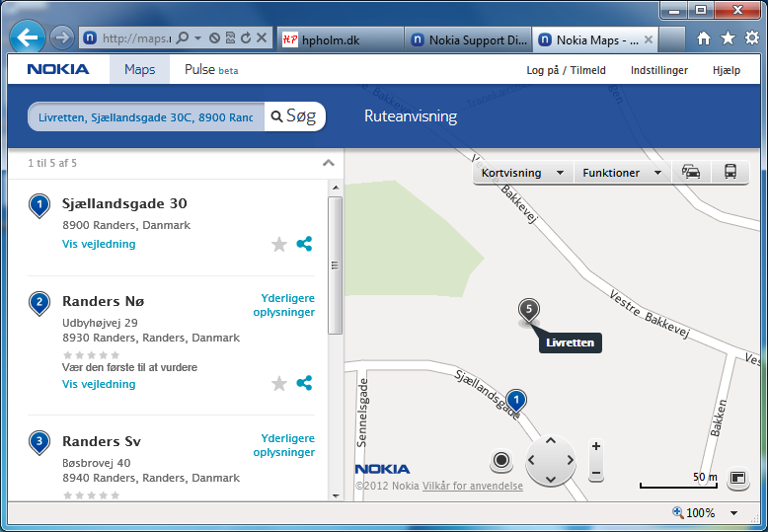This screenshot has height=532, width=768.
Task: Open browser zoom level dropdown arrow
Action: click(733, 513)
